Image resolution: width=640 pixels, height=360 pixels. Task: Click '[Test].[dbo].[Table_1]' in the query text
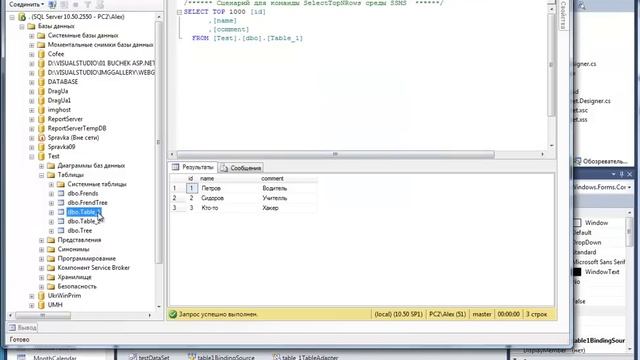tap(258, 38)
